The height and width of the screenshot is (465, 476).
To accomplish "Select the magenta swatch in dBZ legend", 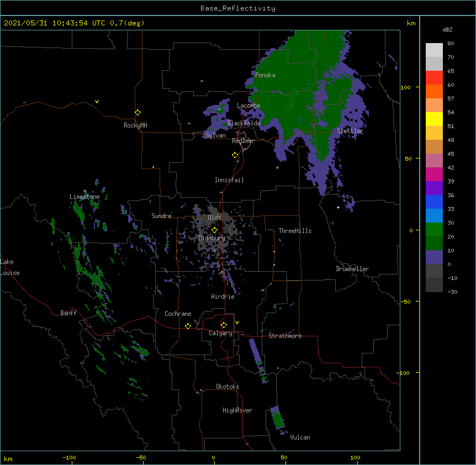I will coord(434,174).
